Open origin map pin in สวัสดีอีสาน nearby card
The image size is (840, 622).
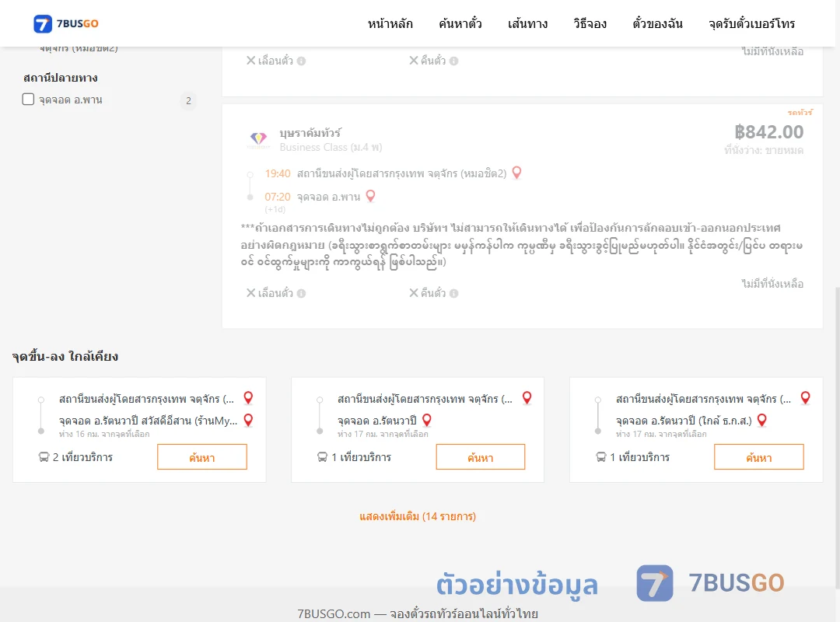(x=248, y=397)
